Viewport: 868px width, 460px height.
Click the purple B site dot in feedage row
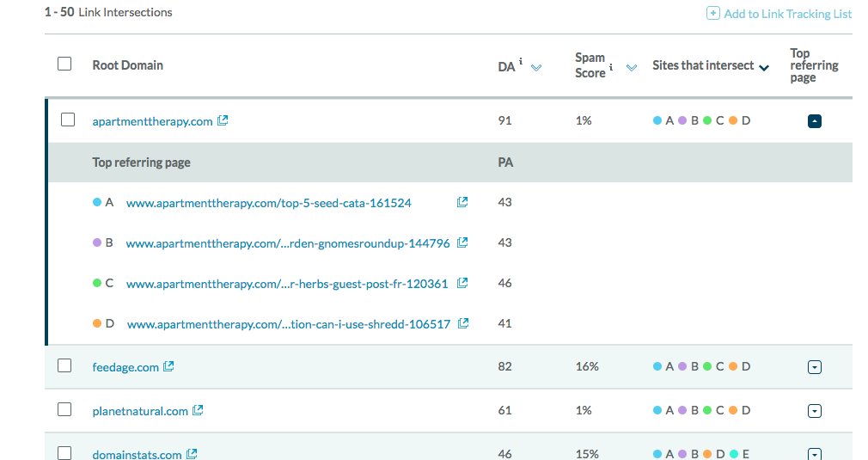click(x=682, y=366)
